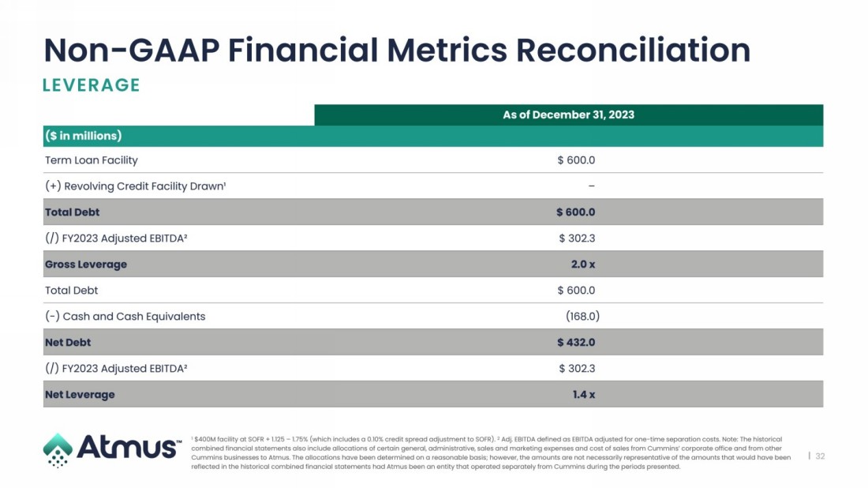
Task: Select the slide title heading
Action: pyautogui.click(x=397, y=50)
